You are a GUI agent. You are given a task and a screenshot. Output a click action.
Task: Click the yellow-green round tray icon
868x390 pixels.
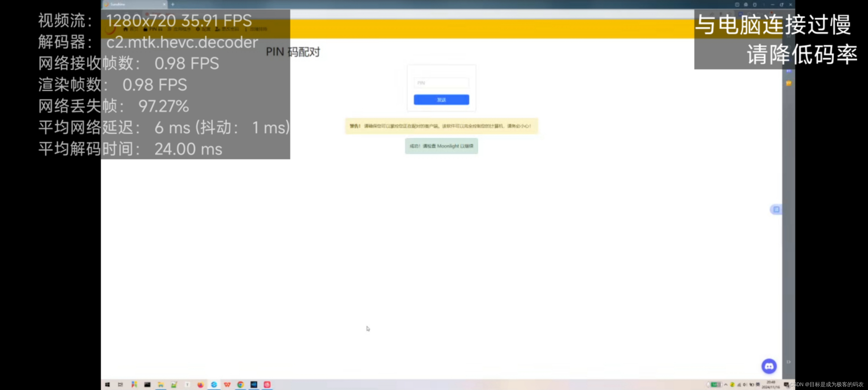[732, 385]
